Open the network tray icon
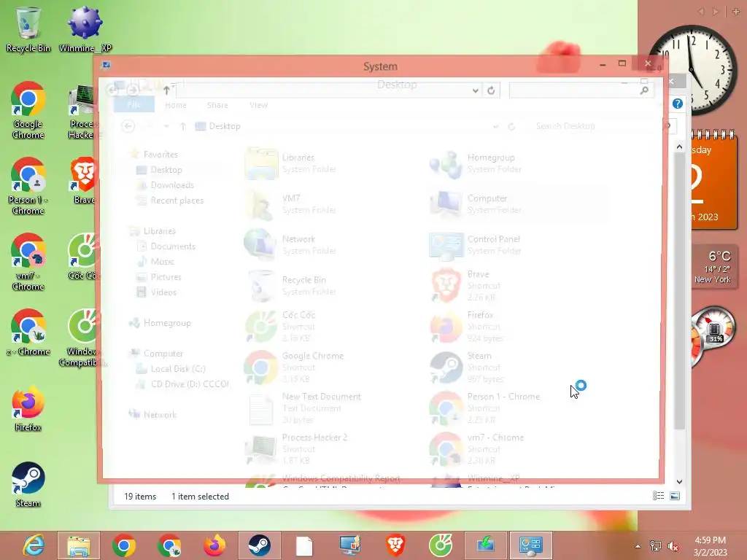Viewport: 747px width, 560px height. pos(656,546)
